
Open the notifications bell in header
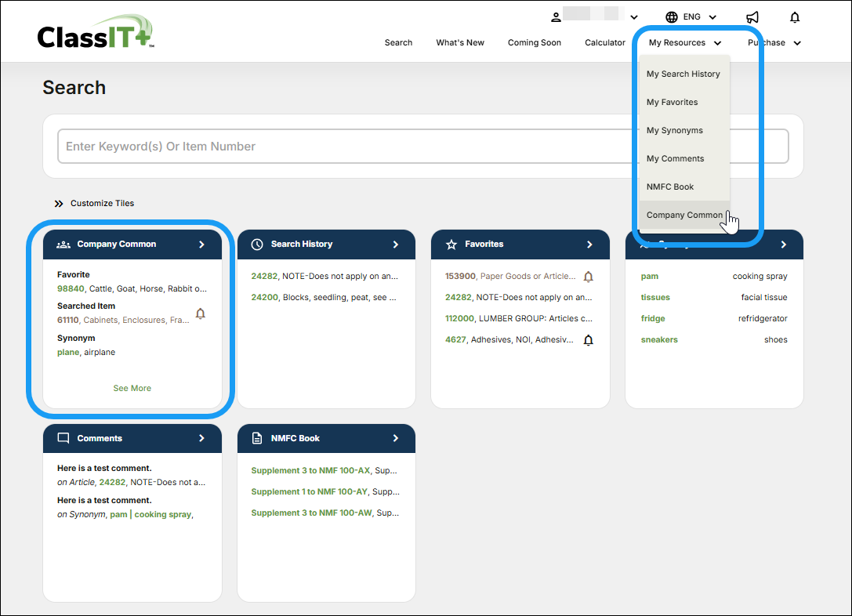click(x=795, y=17)
